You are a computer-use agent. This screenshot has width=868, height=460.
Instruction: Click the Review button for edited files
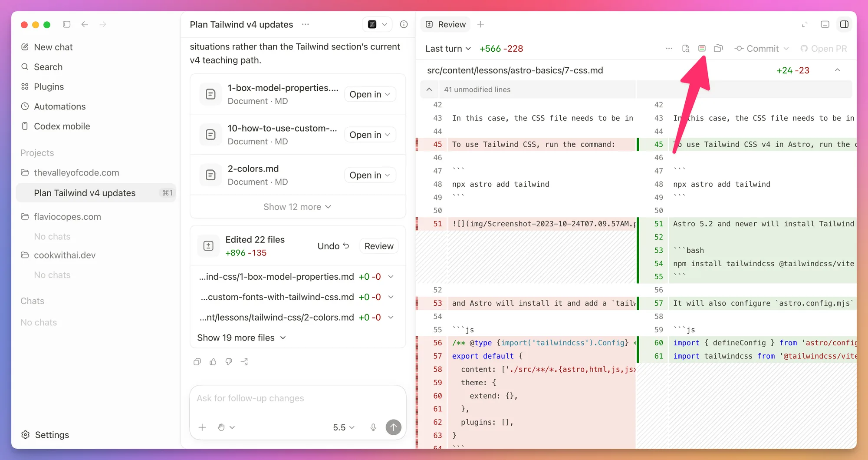[x=379, y=246]
